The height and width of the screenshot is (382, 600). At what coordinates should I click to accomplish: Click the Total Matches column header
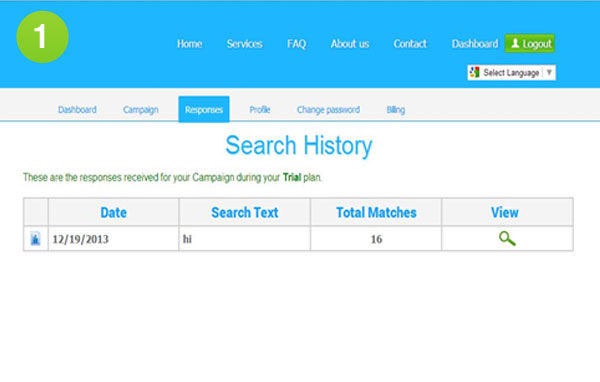[x=376, y=212]
